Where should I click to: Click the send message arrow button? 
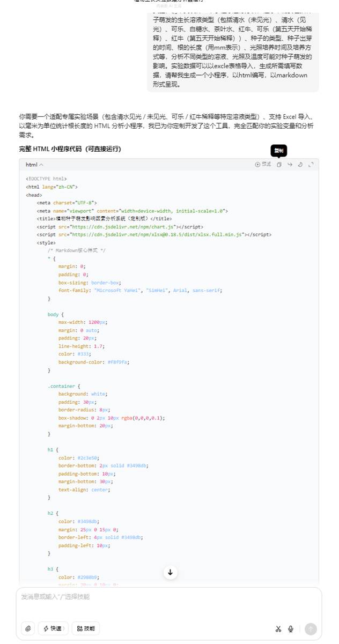click(x=311, y=629)
